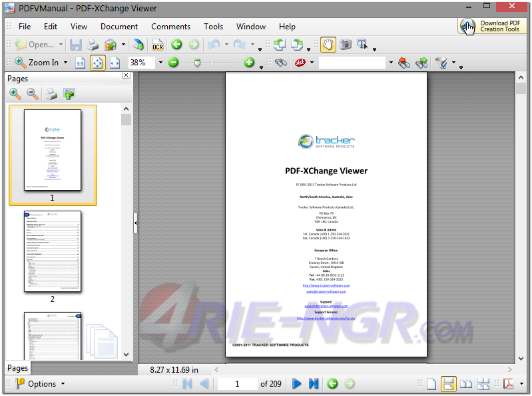
Task: Open the File menu
Action: [x=25, y=27]
